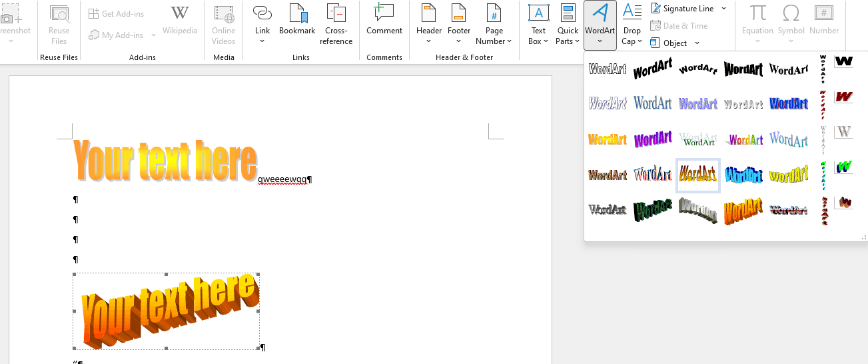Open the Link button
The width and height of the screenshot is (868, 364).
[262, 18]
